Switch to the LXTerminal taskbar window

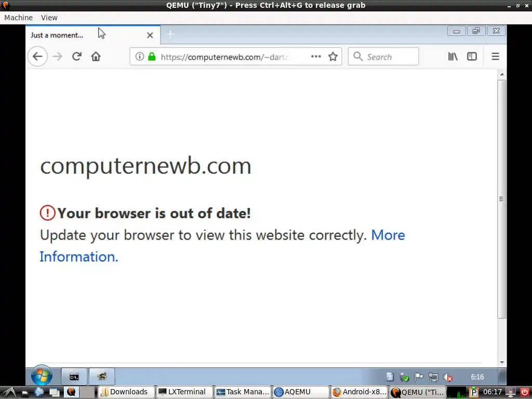pyautogui.click(x=184, y=392)
